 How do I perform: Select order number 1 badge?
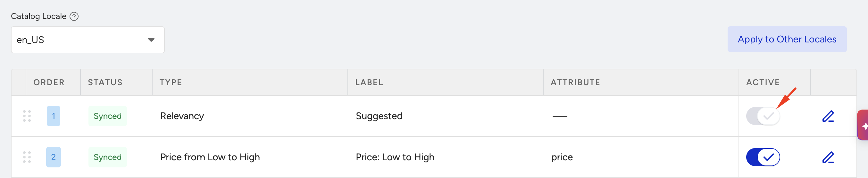click(53, 116)
